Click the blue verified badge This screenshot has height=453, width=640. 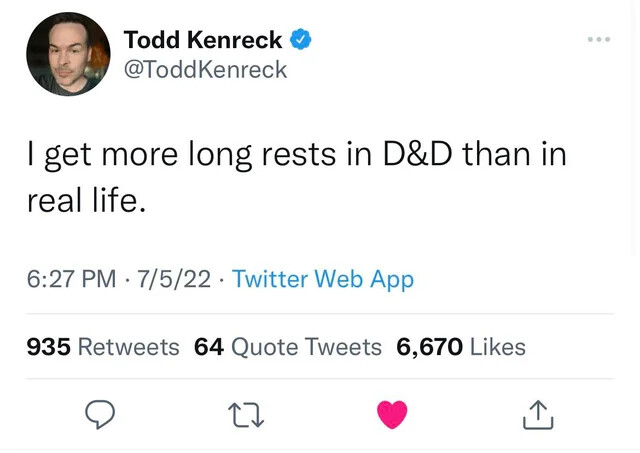coord(300,40)
